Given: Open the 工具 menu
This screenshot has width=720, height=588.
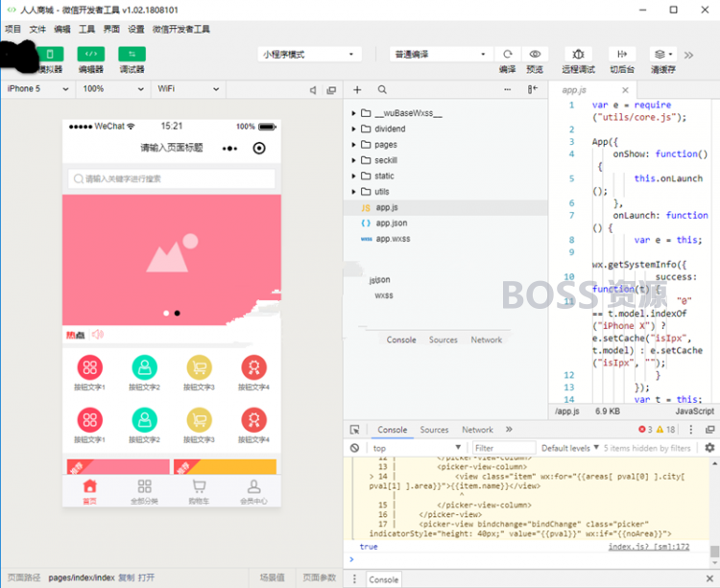Looking at the screenshot, I should click(86, 30).
